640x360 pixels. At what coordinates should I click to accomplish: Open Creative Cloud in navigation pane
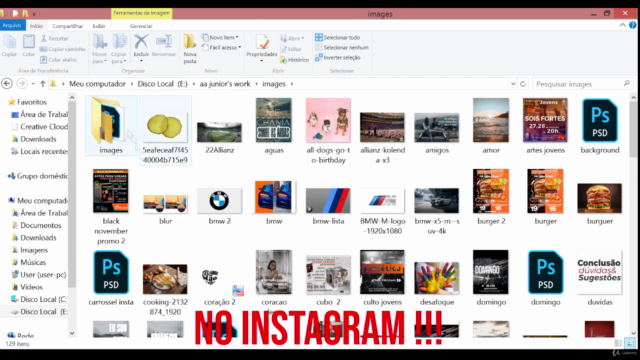tap(40, 127)
